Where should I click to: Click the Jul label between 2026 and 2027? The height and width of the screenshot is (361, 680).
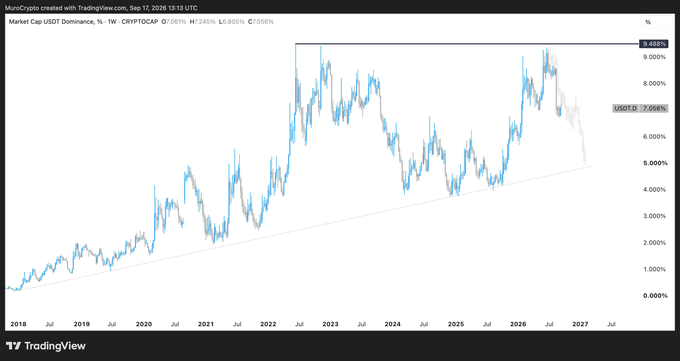tap(549, 324)
